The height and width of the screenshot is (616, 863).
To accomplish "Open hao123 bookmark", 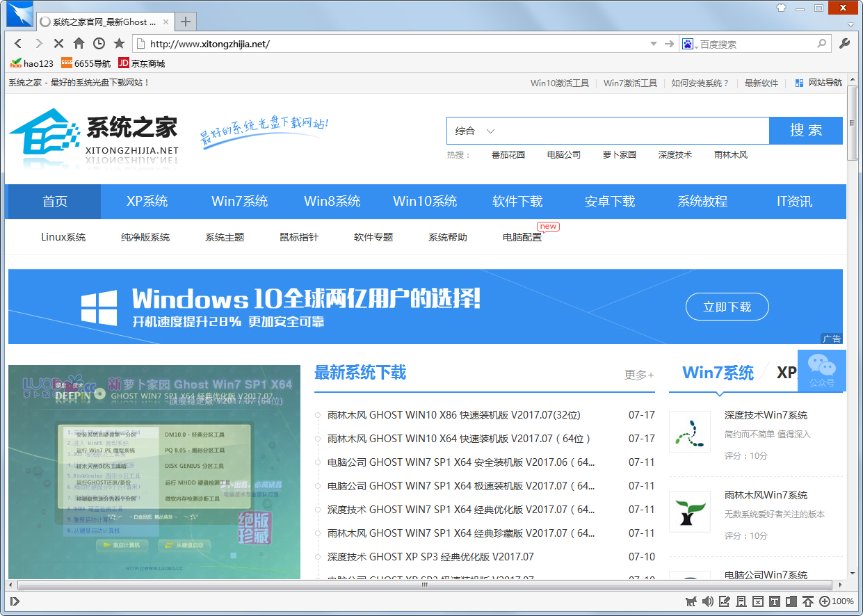I will point(32,63).
